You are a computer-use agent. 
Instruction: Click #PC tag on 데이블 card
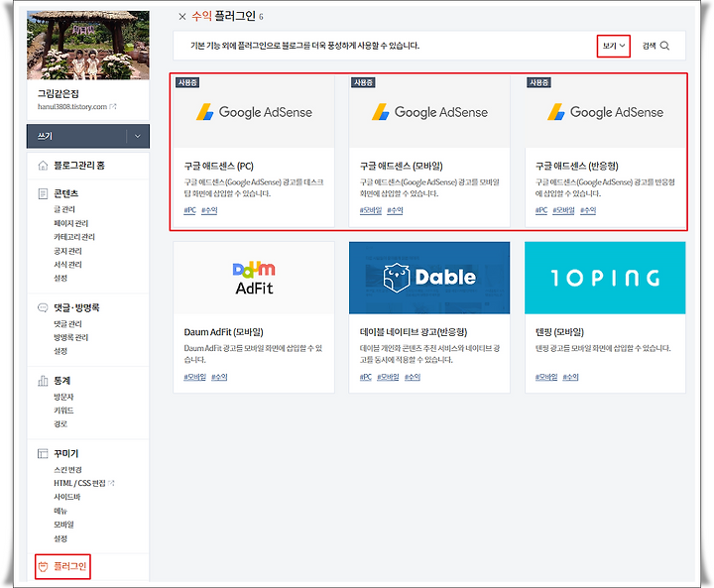[366, 377]
